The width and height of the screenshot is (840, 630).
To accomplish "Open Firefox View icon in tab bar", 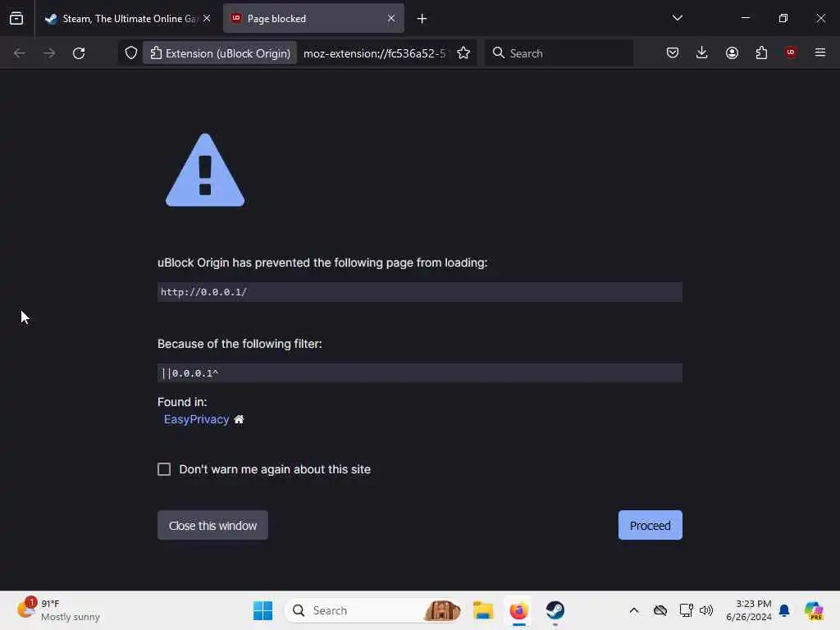I will pyautogui.click(x=16, y=19).
